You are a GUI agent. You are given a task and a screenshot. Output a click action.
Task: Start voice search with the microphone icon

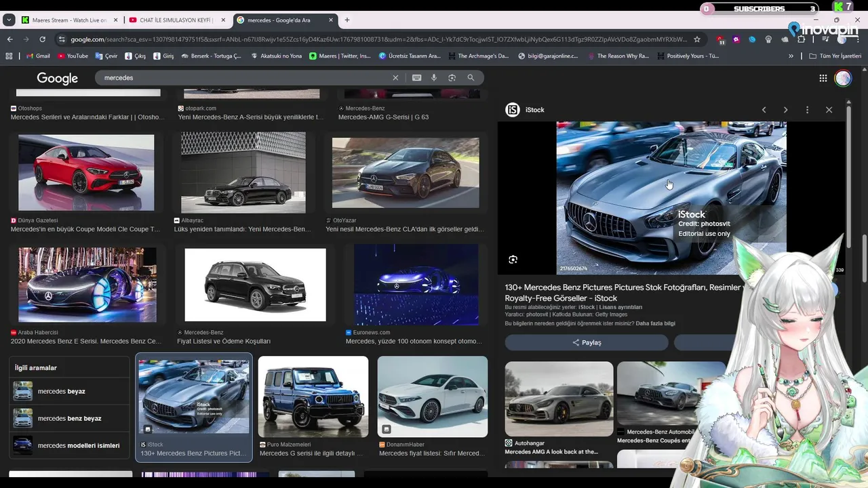[434, 78]
